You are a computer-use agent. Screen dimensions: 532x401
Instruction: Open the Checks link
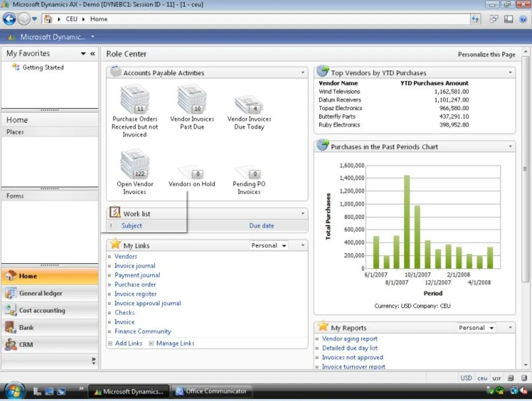tap(125, 312)
